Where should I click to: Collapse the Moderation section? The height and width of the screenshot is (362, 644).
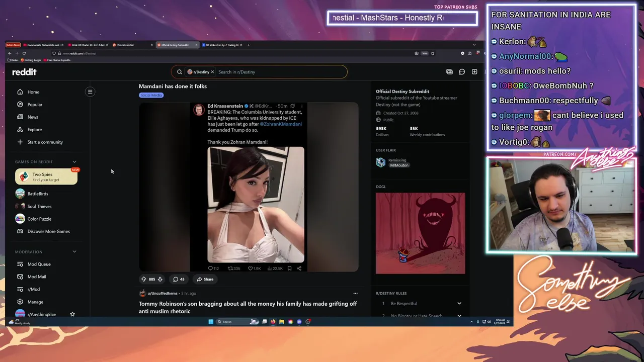click(x=74, y=251)
